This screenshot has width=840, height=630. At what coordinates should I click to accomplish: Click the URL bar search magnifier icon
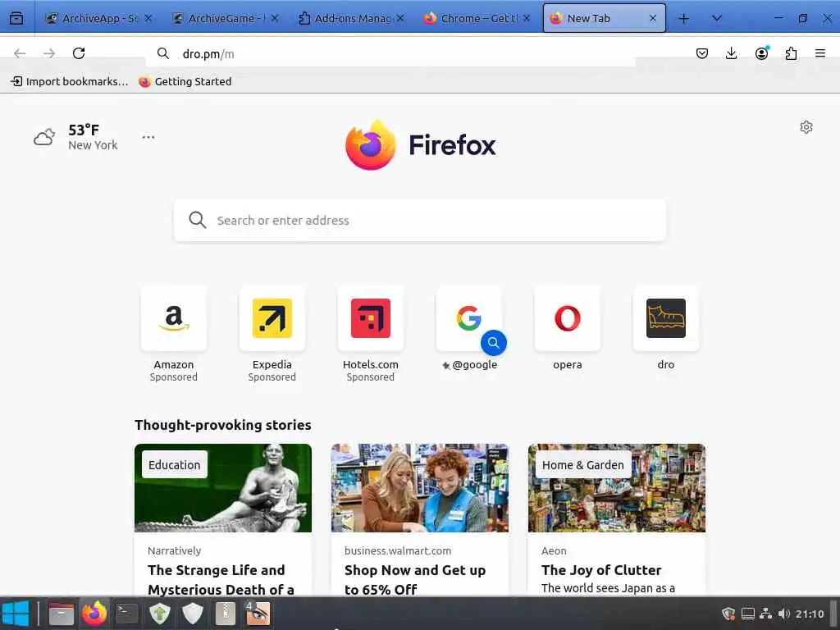[163, 53]
